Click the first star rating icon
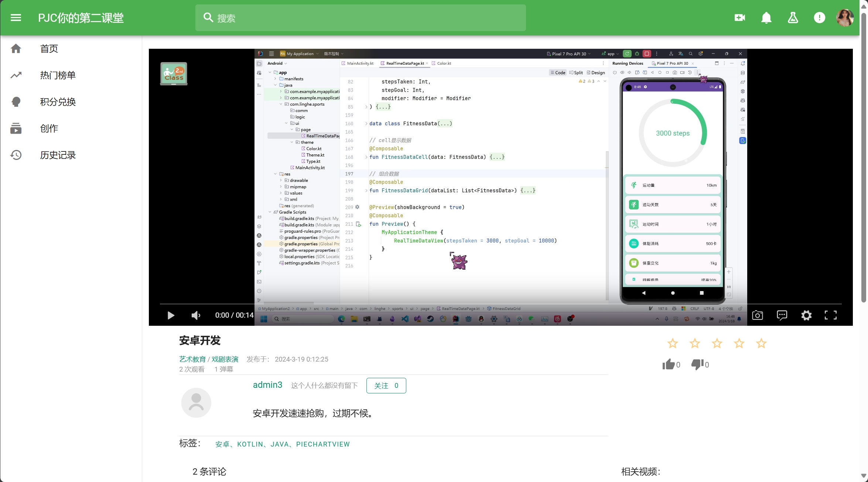This screenshot has width=868, height=482. pyautogui.click(x=673, y=342)
